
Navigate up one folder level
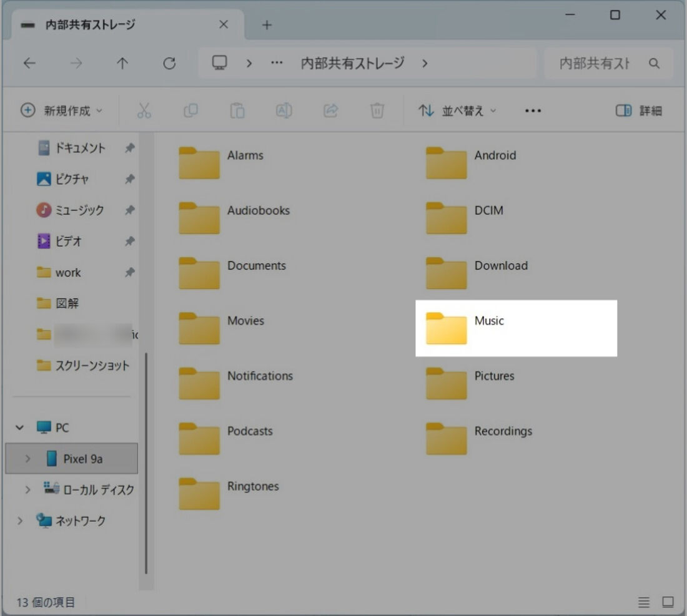pos(122,64)
